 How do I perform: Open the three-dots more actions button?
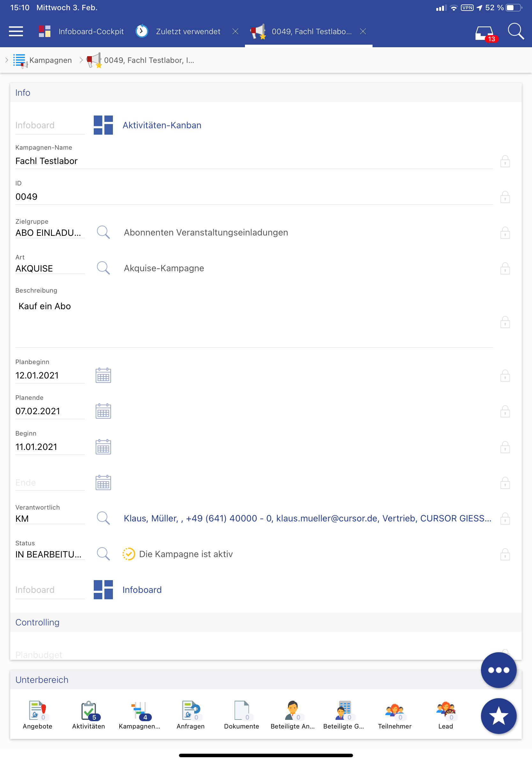tap(498, 670)
